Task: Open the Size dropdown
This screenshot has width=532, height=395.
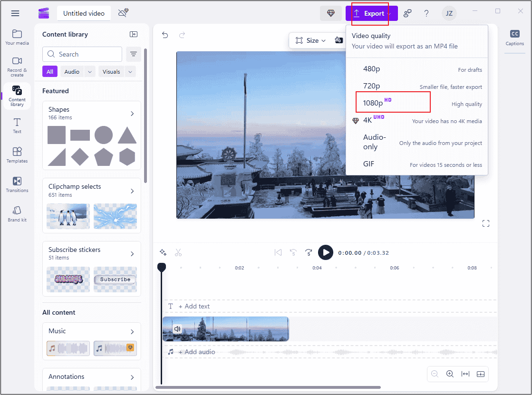Action: tap(310, 41)
